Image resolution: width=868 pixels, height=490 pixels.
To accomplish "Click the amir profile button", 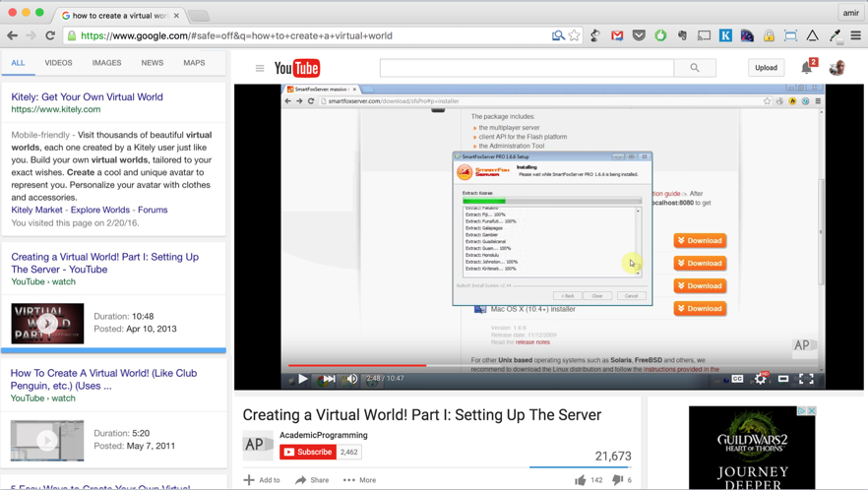I will [851, 13].
